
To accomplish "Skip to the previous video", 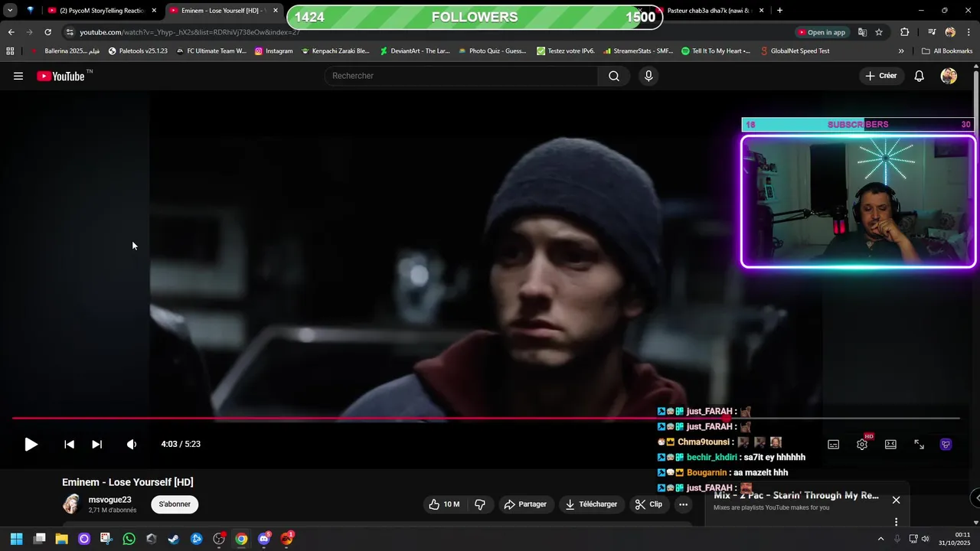I will tap(69, 444).
